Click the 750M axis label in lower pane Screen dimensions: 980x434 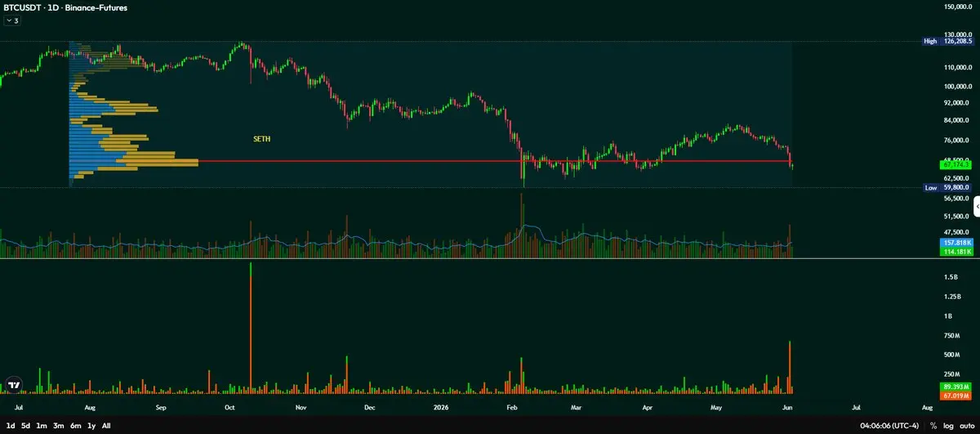coord(951,335)
